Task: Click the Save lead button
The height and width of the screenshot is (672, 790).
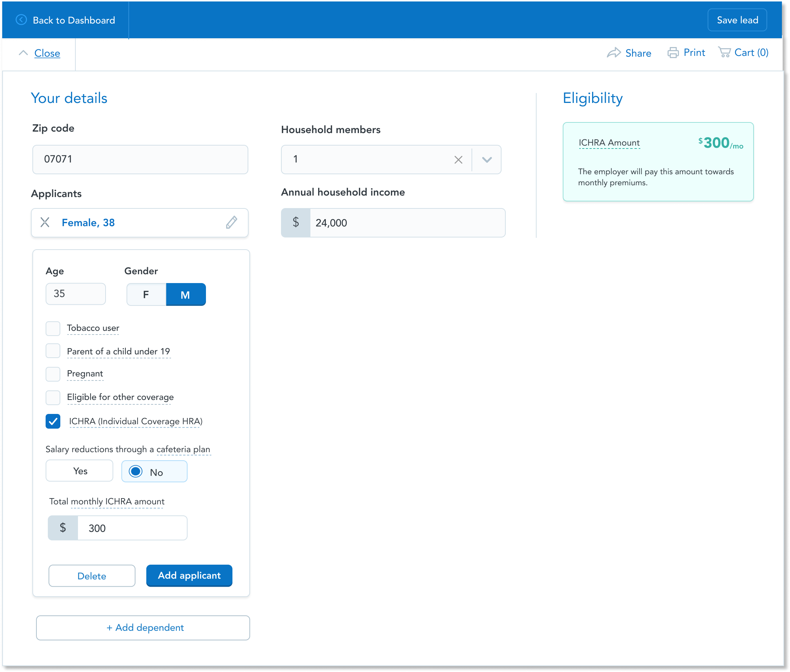Action: 737,20
